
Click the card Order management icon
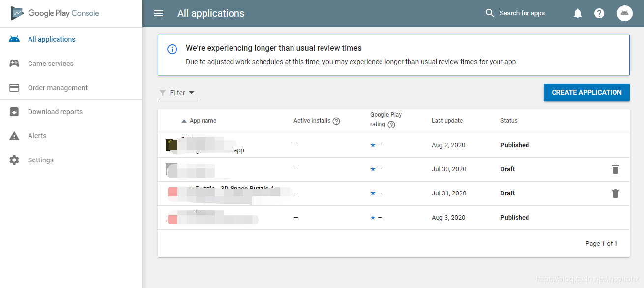coord(14,88)
